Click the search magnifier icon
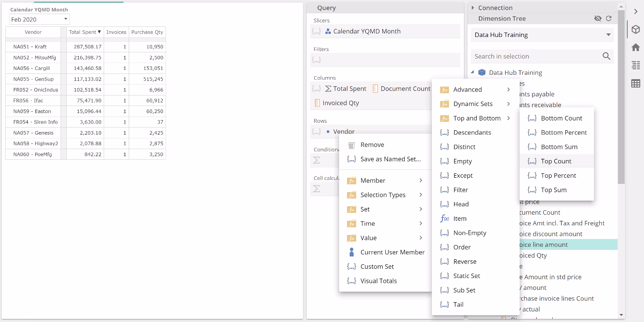The height and width of the screenshot is (322, 644). coord(606,56)
